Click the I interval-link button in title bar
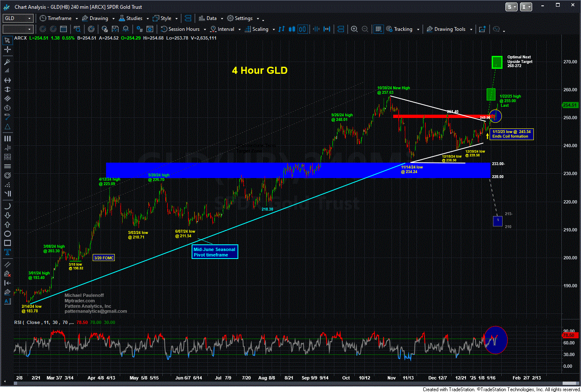This screenshot has height=392, width=581. (x=526, y=7)
